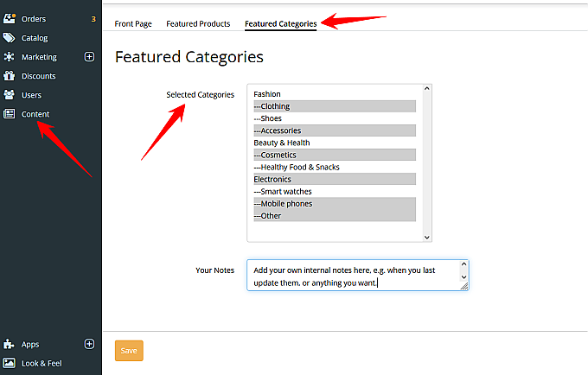Image resolution: width=588 pixels, height=375 pixels.
Task: Go to the Discounts section
Action: (39, 76)
